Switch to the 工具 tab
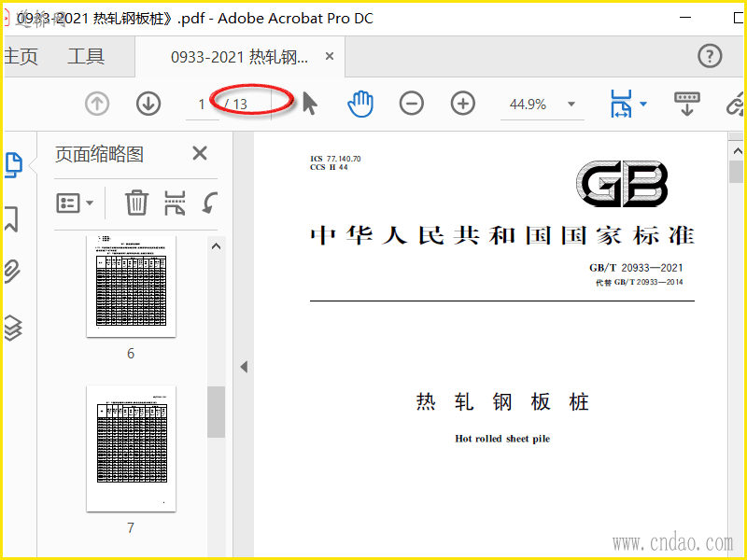 (86, 56)
